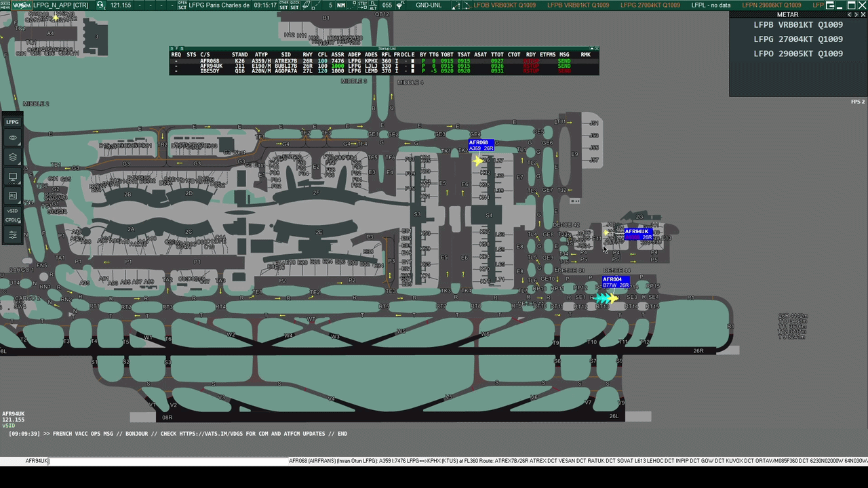This screenshot has height=488, width=868.
Task: Click the vSID sidebar button
Action: [12, 211]
